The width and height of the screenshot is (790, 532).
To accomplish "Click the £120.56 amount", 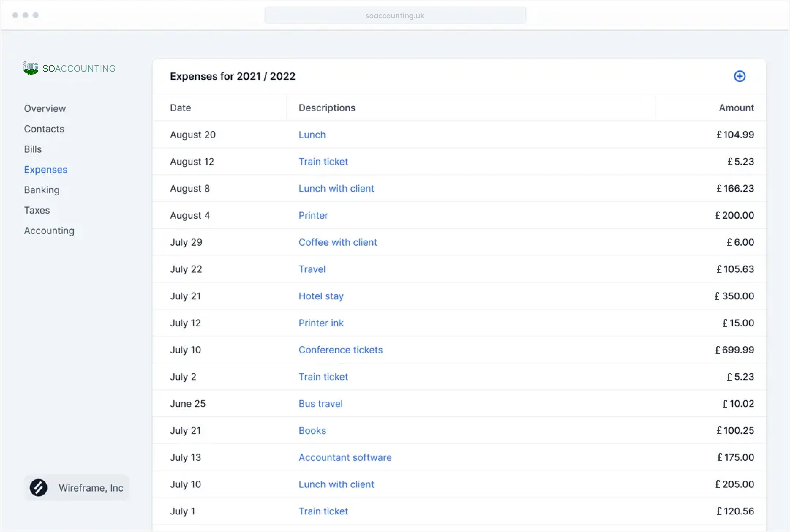I will 735,511.
